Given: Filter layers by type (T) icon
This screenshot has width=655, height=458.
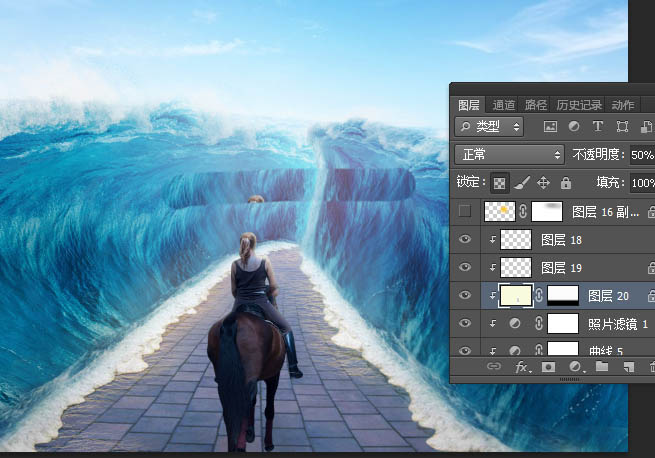Looking at the screenshot, I should tap(598, 126).
